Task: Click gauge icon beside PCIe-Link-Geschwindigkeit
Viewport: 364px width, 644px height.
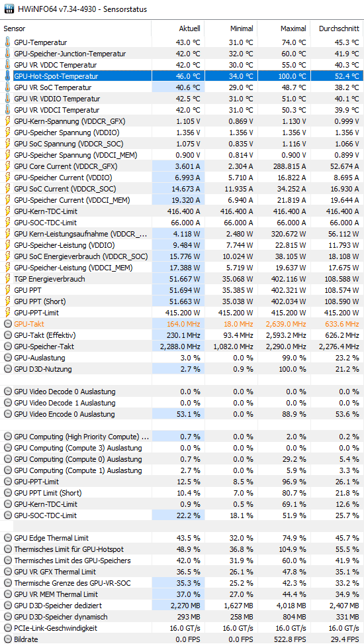Action: (x=7, y=628)
